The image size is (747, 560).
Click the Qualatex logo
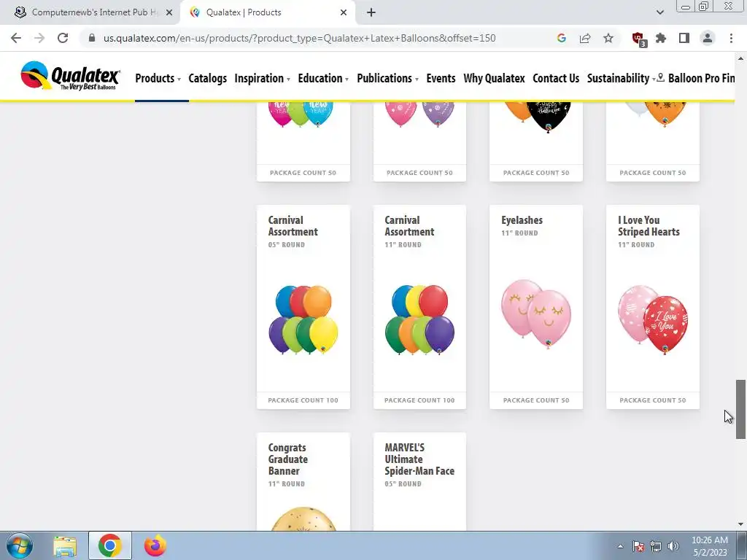[71, 76]
